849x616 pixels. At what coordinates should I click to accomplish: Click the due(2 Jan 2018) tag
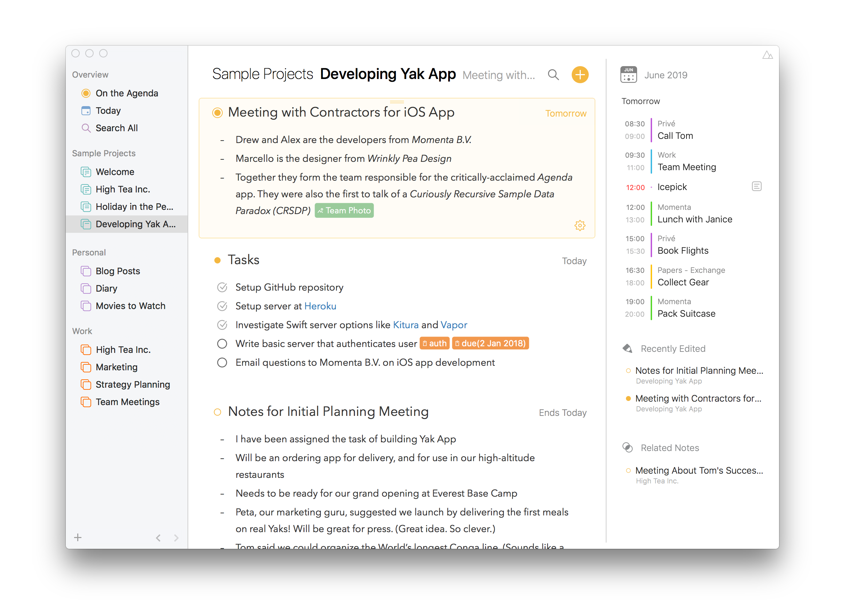(490, 343)
